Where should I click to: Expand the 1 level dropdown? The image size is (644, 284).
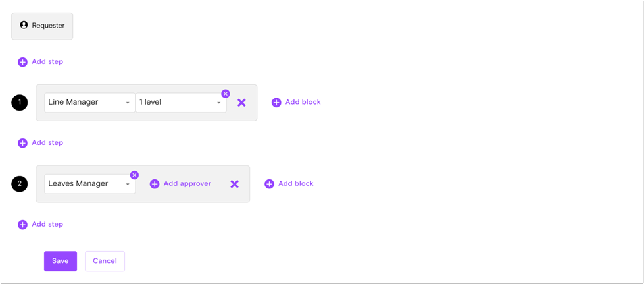click(x=181, y=103)
